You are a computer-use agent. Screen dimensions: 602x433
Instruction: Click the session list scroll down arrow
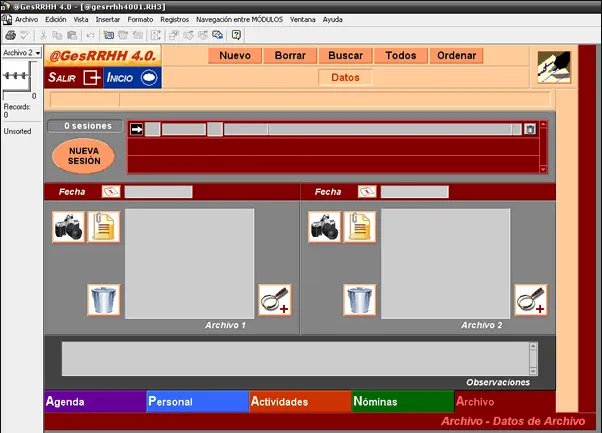click(x=543, y=169)
